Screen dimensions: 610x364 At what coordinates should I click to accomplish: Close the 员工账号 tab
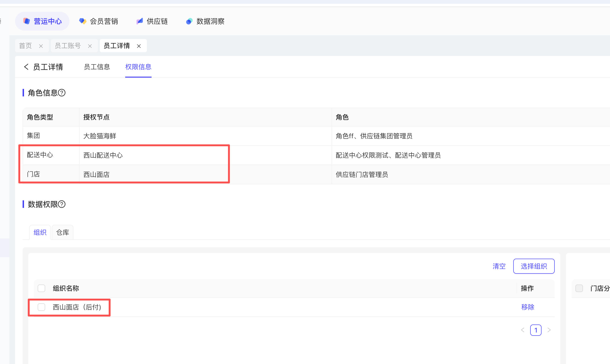[90, 46]
